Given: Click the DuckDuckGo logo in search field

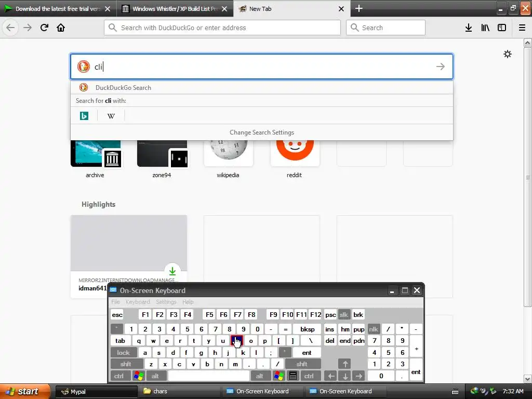Looking at the screenshot, I should 83,66.
